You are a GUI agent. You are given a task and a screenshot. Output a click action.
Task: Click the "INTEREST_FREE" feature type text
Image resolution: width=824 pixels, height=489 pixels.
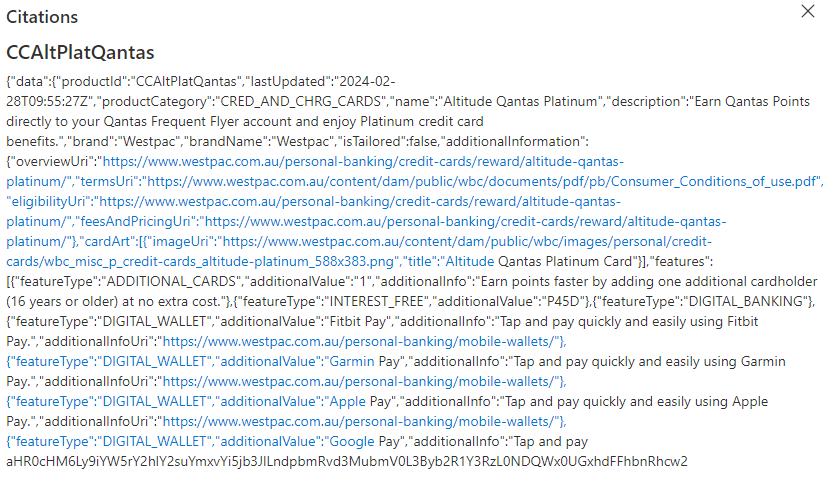[x=376, y=301]
